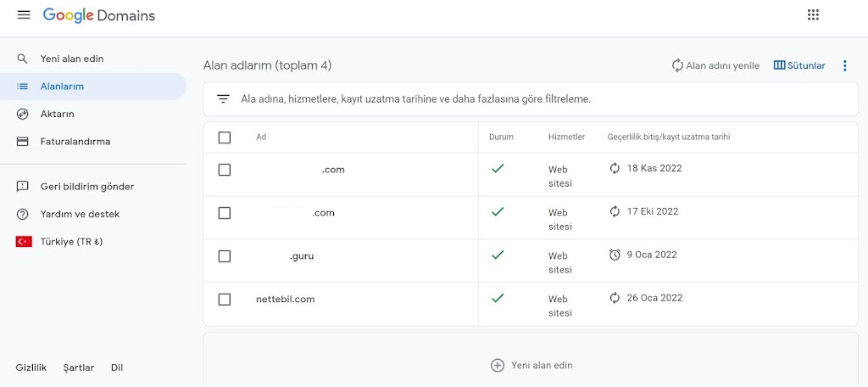Click the plus icon for Yeni alan edin
868x387 pixels.
[498, 365]
